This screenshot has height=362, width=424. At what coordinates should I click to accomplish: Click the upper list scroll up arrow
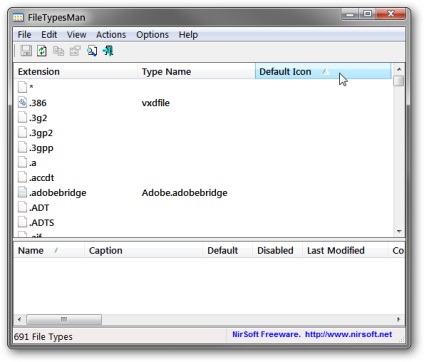[x=399, y=69]
